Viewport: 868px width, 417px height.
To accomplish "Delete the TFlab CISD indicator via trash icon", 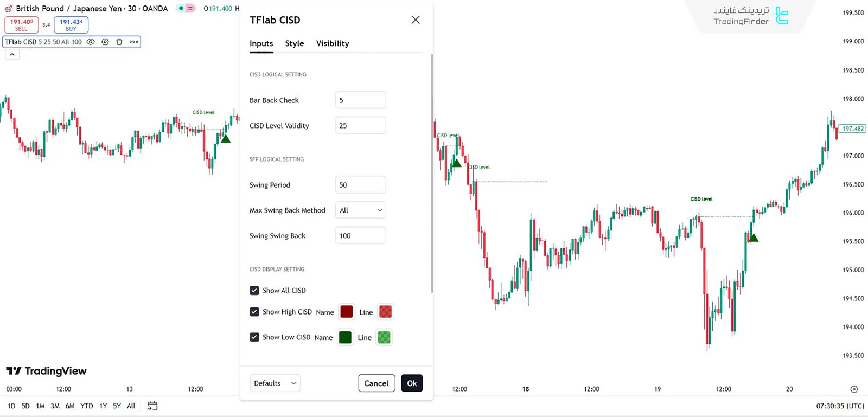I will point(119,42).
